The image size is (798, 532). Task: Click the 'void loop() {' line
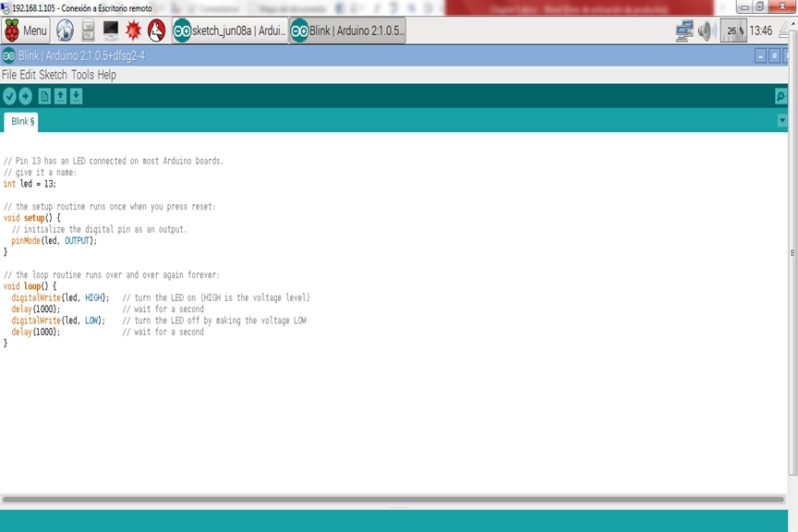click(x=30, y=286)
